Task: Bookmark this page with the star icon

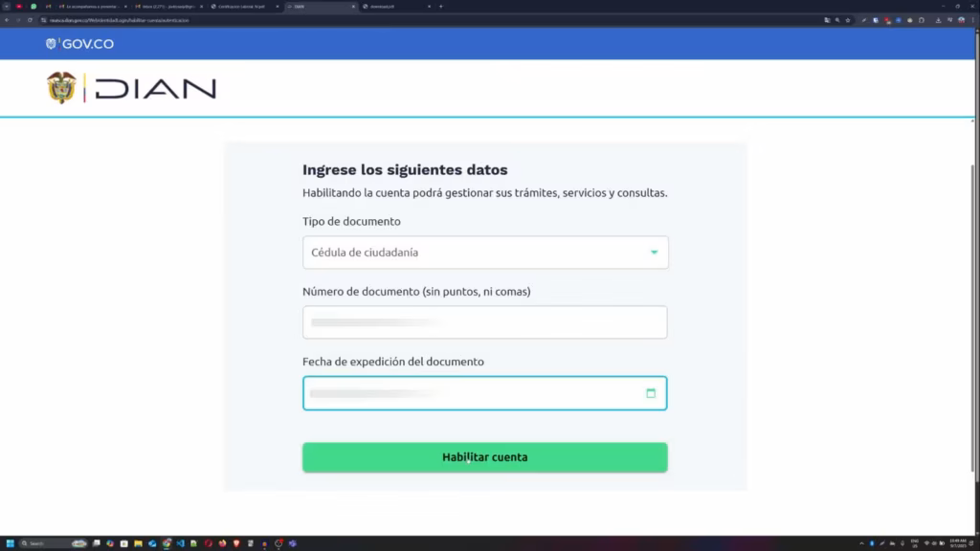Action: click(848, 20)
